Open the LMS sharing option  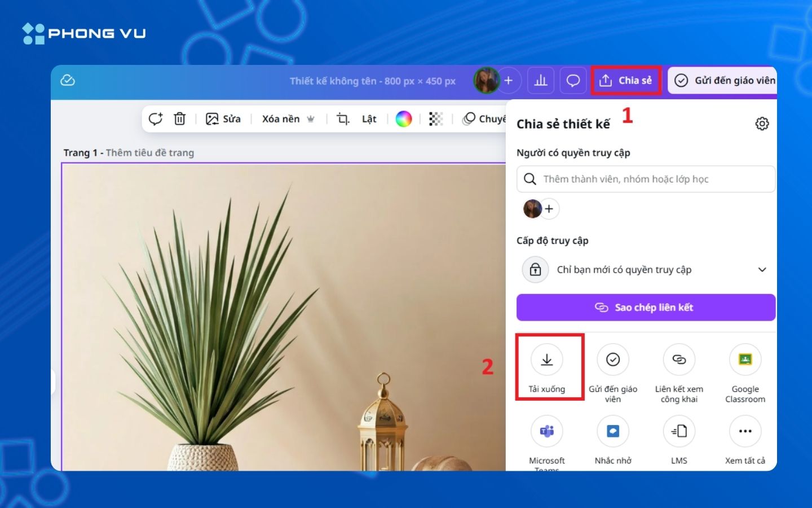679,431
